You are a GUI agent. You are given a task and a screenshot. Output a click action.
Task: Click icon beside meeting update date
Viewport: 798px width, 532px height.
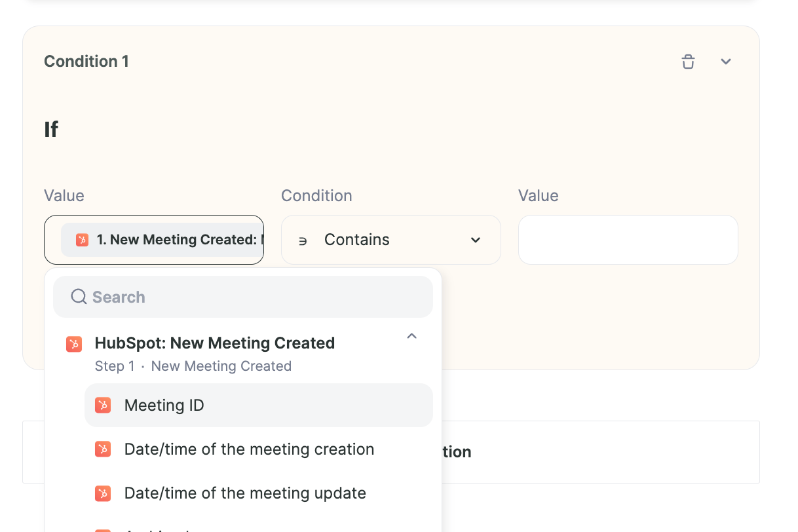tap(103, 493)
